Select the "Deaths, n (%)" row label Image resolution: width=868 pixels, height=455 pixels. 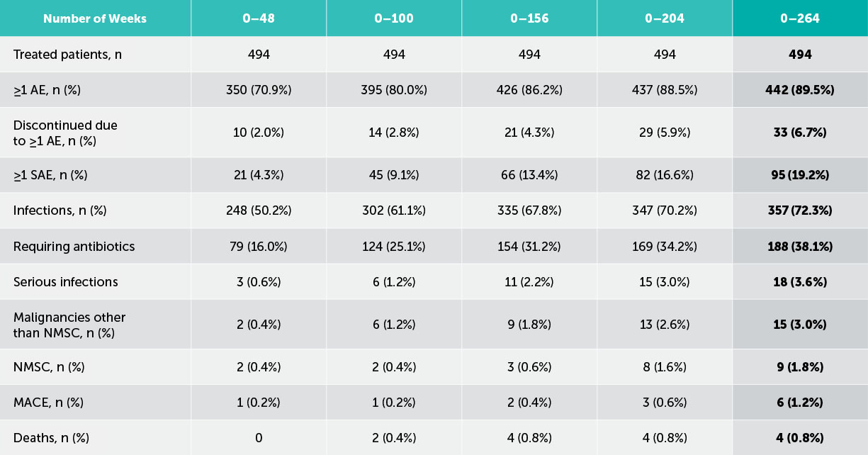click(x=51, y=438)
